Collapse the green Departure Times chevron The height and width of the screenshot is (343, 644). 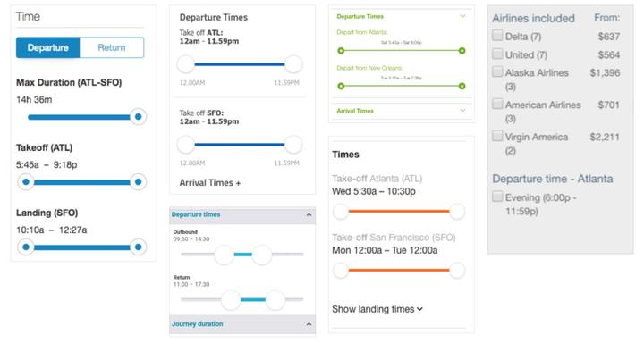[x=463, y=16]
